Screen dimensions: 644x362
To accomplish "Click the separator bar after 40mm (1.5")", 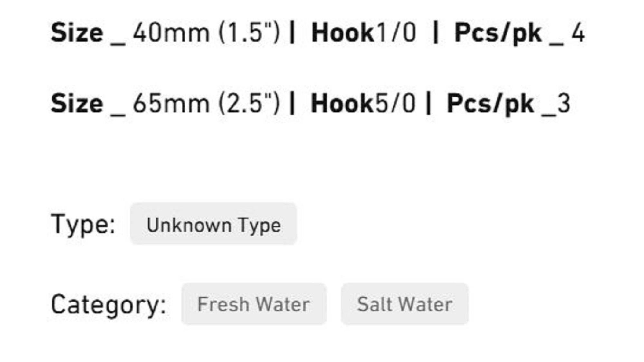I will 292,33.
